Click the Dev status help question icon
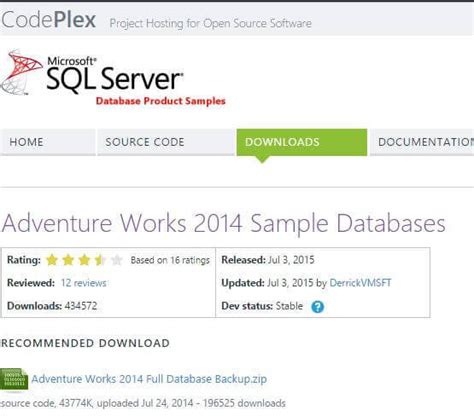This screenshot has width=474, height=416. pyautogui.click(x=317, y=307)
